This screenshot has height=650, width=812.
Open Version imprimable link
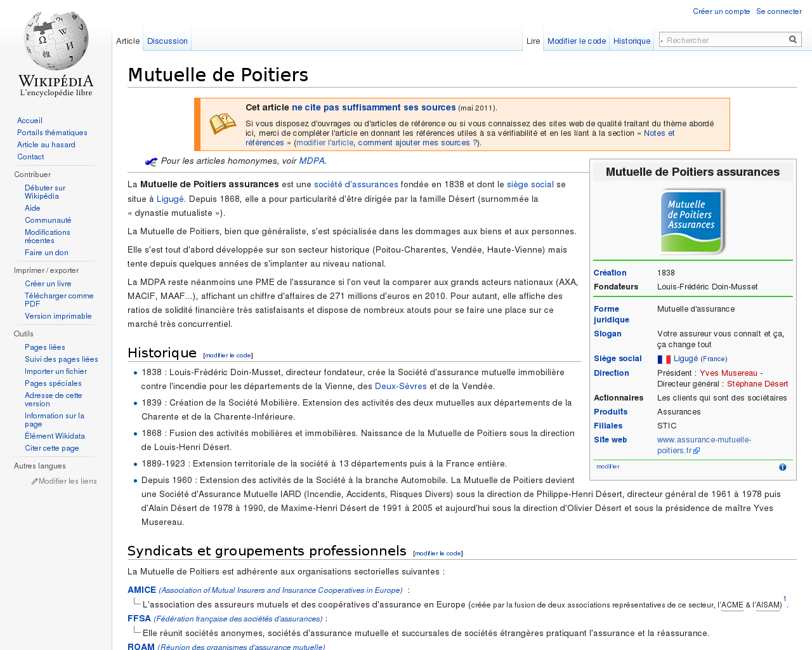58,316
